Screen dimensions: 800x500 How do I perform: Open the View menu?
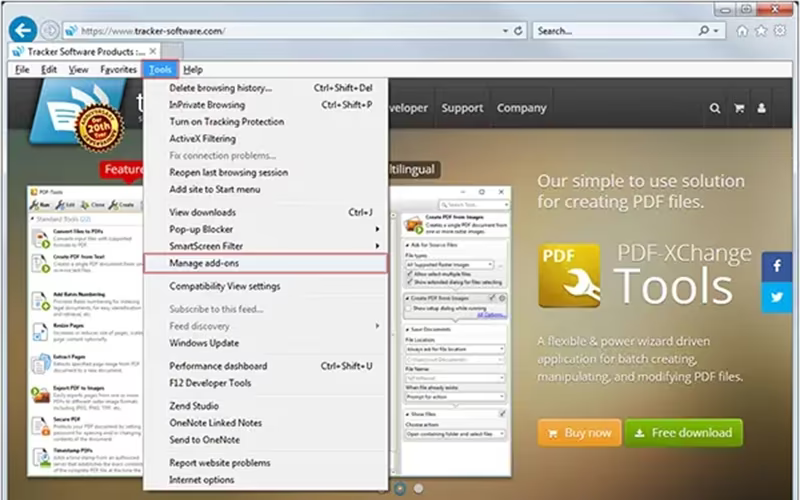coord(79,69)
